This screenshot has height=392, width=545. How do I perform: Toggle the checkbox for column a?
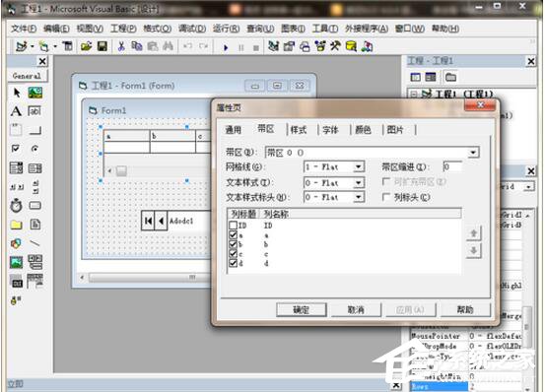(x=233, y=235)
